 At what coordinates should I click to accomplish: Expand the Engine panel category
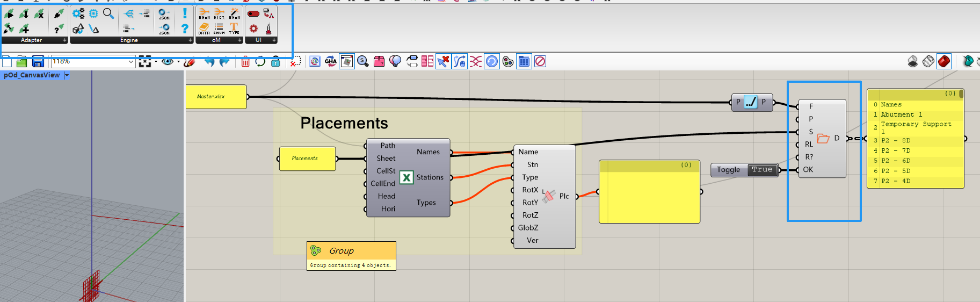pos(190,40)
